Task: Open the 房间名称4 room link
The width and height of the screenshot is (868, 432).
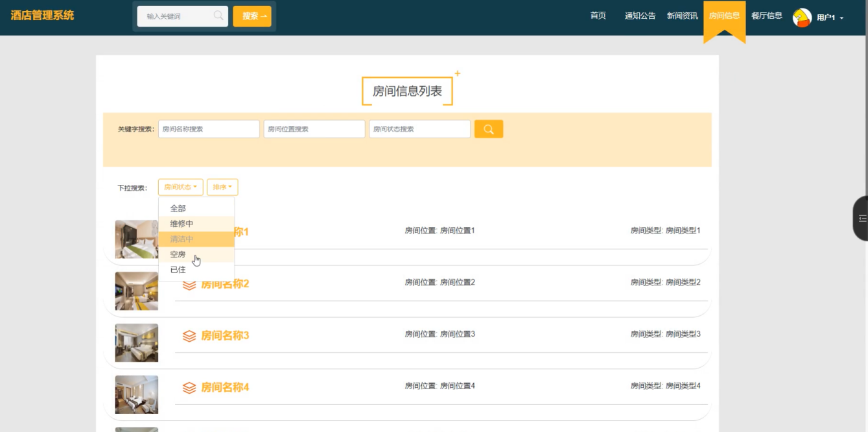Action: (x=225, y=388)
